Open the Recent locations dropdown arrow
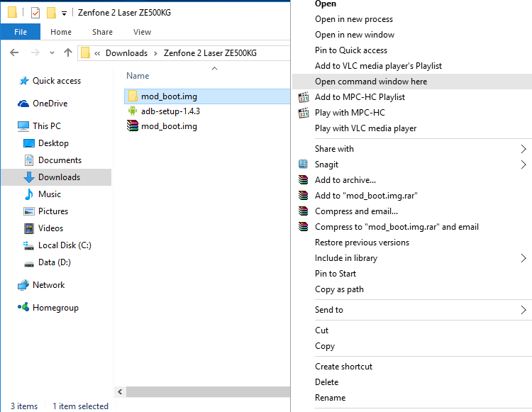This screenshot has width=532, height=412. point(52,53)
